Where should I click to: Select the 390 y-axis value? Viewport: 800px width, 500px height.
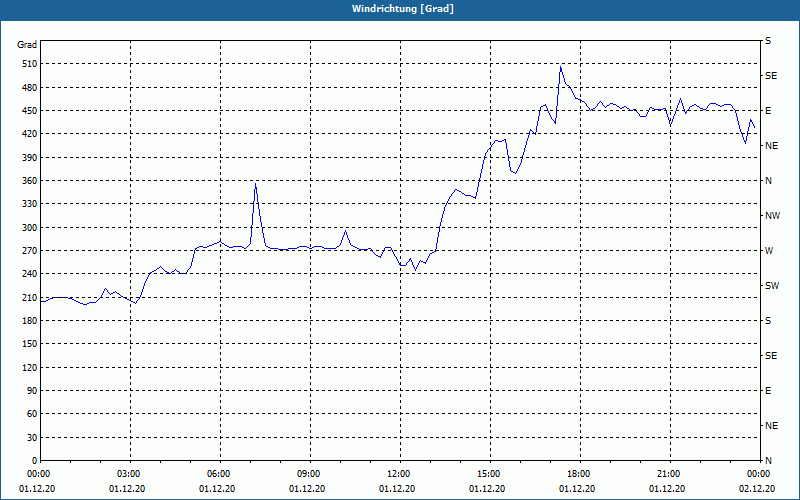tap(30, 158)
